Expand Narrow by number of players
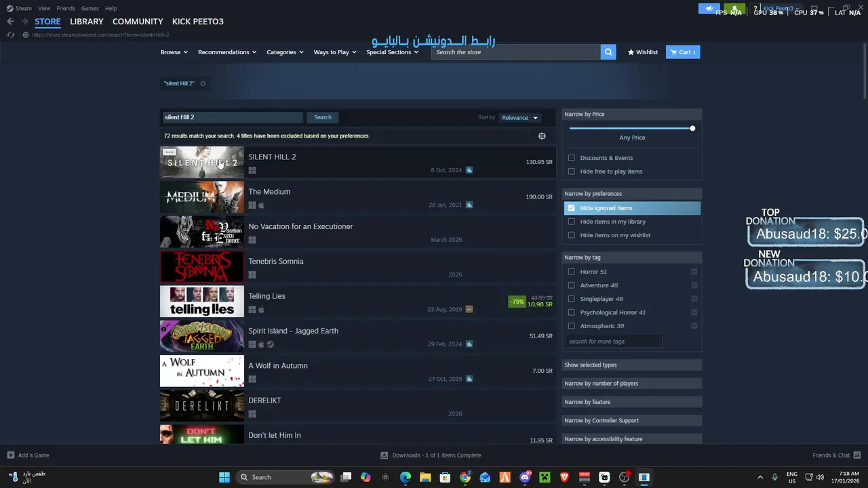 click(x=631, y=384)
